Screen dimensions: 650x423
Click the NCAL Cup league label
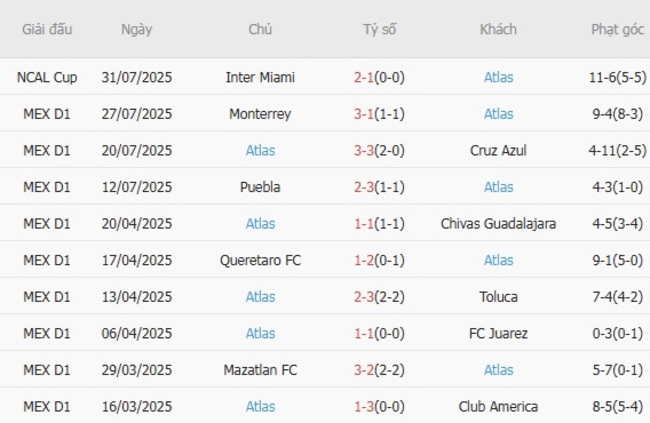point(47,77)
